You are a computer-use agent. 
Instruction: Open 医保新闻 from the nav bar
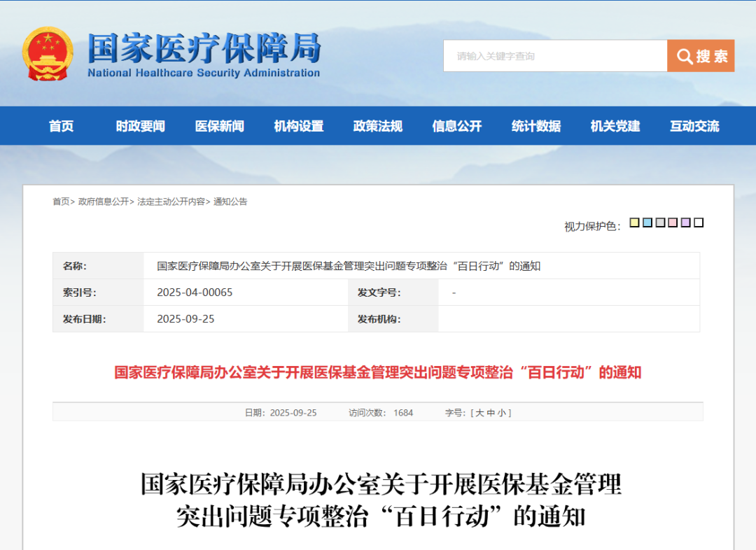220,126
